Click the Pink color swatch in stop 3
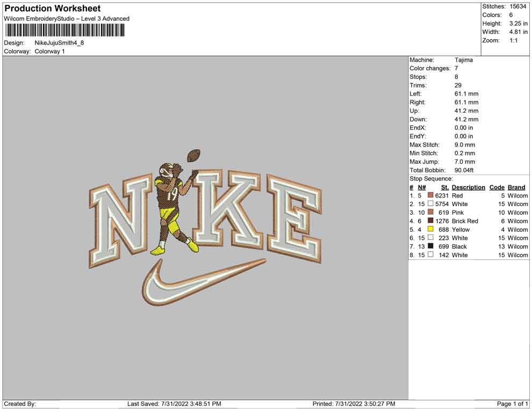Image resolution: width=532 pixels, height=409 pixels. point(430,212)
